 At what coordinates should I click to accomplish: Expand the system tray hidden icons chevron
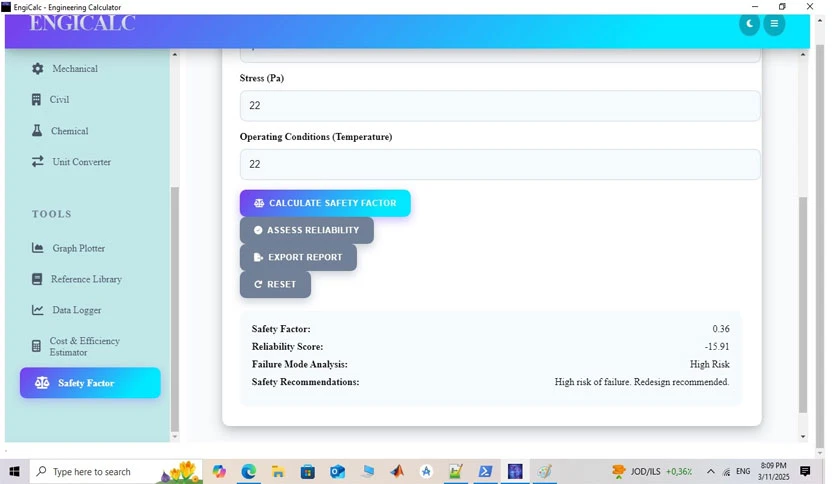coord(711,472)
